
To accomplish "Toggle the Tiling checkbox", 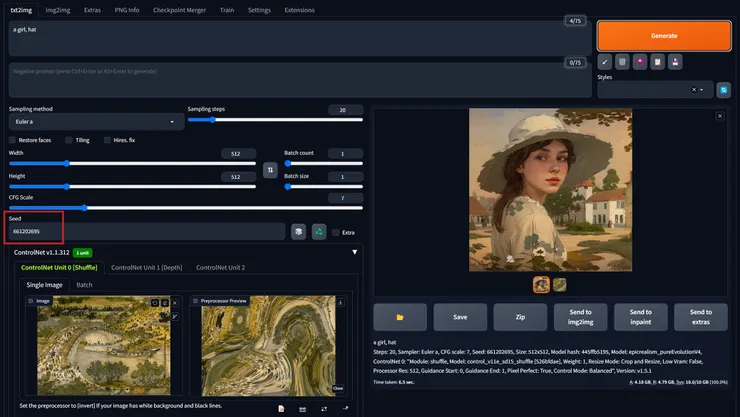I will coord(69,140).
